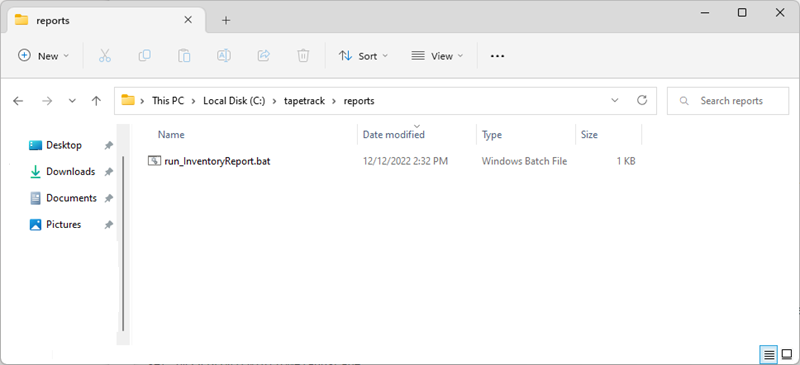This screenshot has width=800, height=365.
Task: Go forward with the right arrow
Action: pyautogui.click(x=47, y=101)
